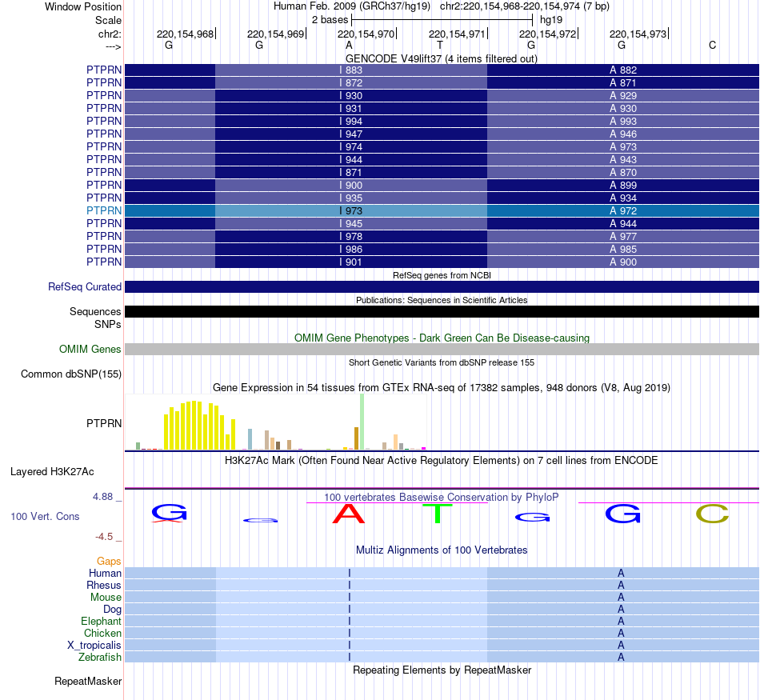The height and width of the screenshot is (700, 760).
Task: Click the Gaps label in Multiz track
Action: point(109,562)
